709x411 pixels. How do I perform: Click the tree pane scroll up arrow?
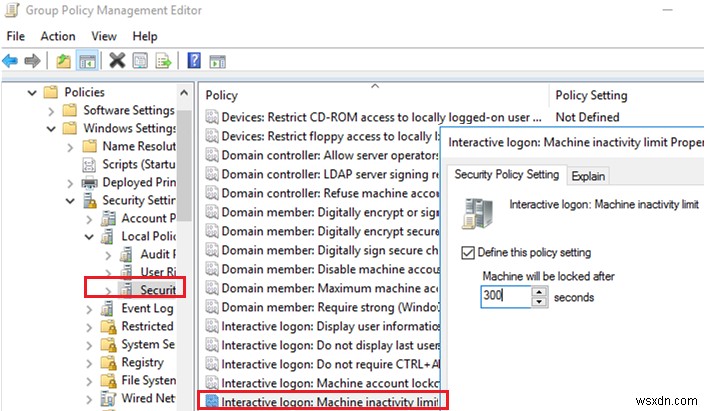pyautogui.click(x=184, y=93)
